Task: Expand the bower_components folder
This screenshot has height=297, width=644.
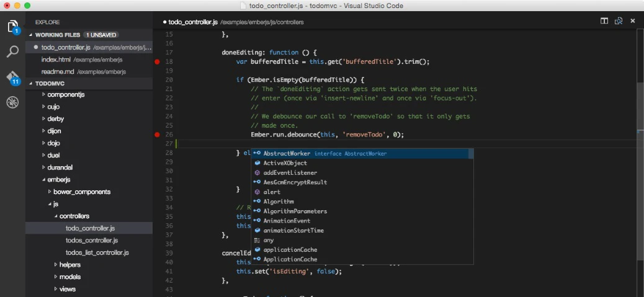Action: point(81,192)
